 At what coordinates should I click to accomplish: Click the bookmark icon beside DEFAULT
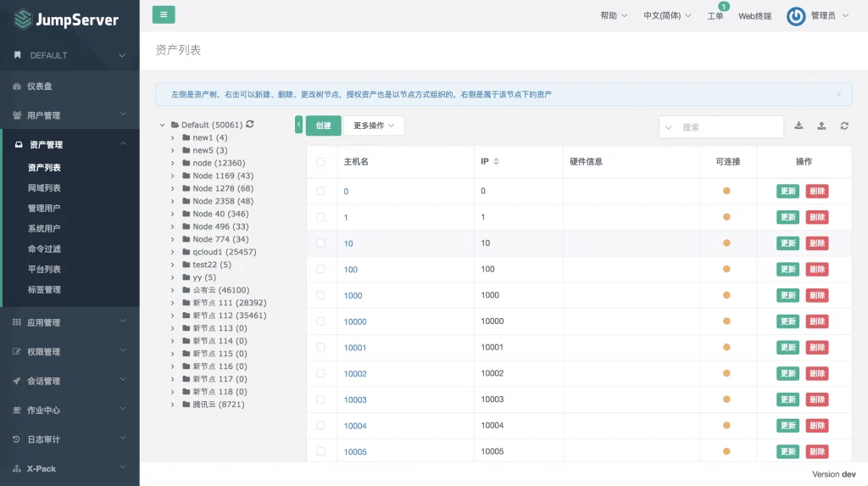17,55
